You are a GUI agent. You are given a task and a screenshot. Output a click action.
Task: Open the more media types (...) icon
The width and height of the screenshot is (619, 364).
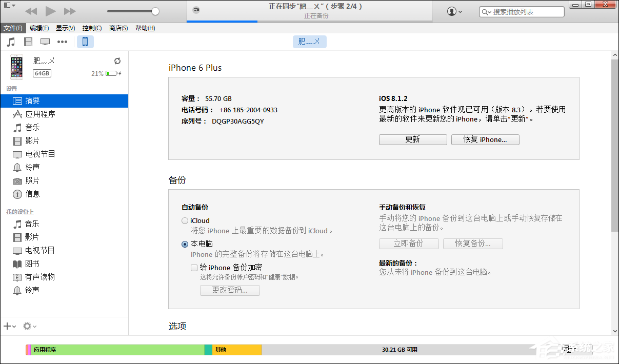tap(62, 42)
